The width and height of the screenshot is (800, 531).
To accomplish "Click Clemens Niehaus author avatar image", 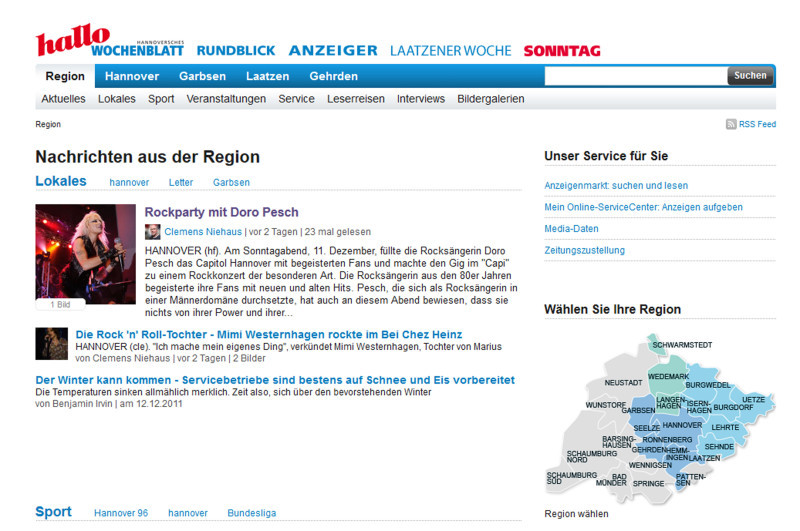I will click(x=153, y=231).
